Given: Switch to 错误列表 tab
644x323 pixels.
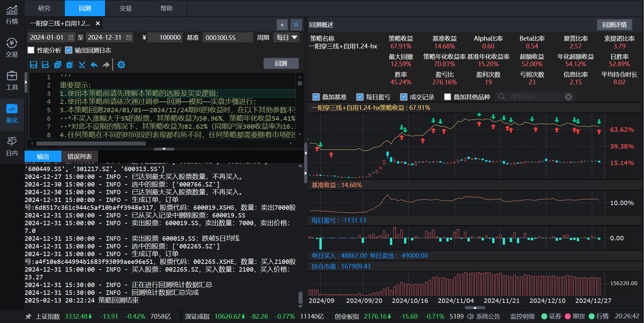Looking at the screenshot, I should (x=80, y=156).
